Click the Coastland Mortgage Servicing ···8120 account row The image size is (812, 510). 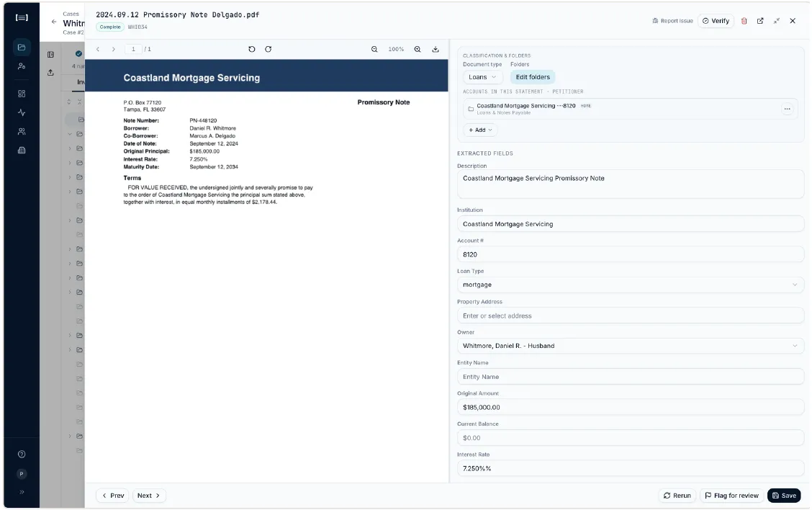click(x=630, y=109)
